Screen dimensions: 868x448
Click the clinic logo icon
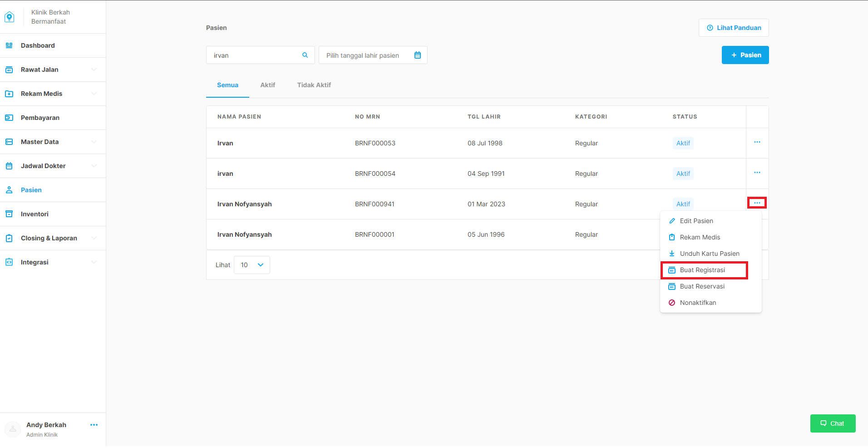9,17
